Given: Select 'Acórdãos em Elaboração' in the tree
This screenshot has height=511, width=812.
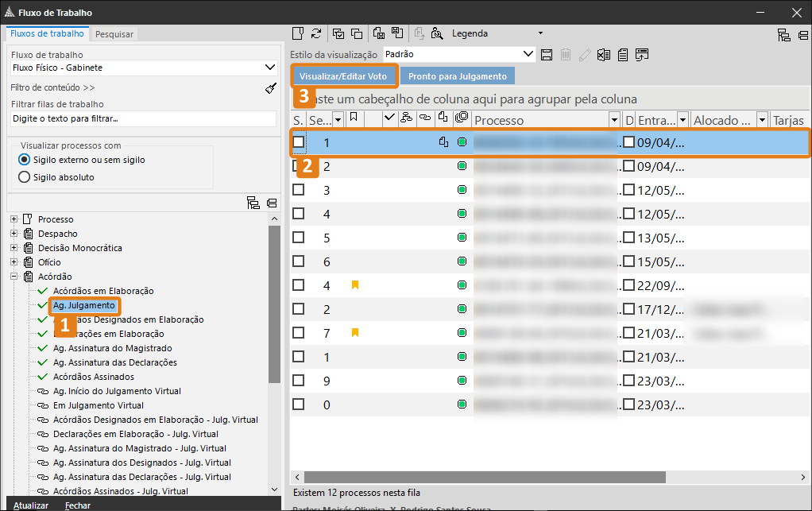Looking at the screenshot, I should click(x=103, y=291).
